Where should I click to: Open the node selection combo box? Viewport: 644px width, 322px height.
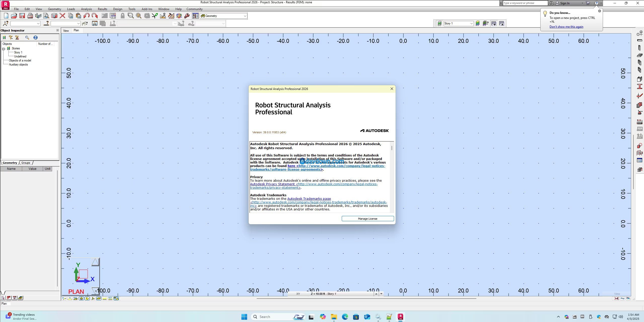[x=25, y=23]
